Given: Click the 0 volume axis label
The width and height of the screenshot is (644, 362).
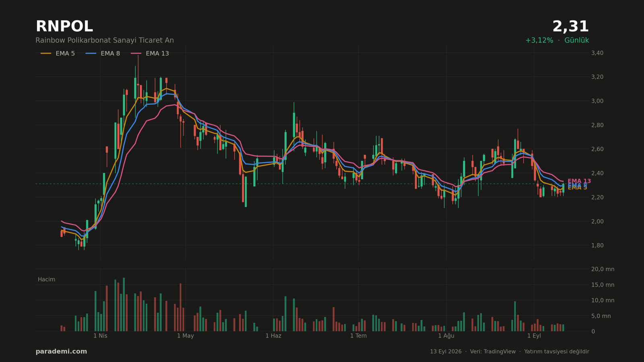Looking at the screenshot, I should coord(593,331).
